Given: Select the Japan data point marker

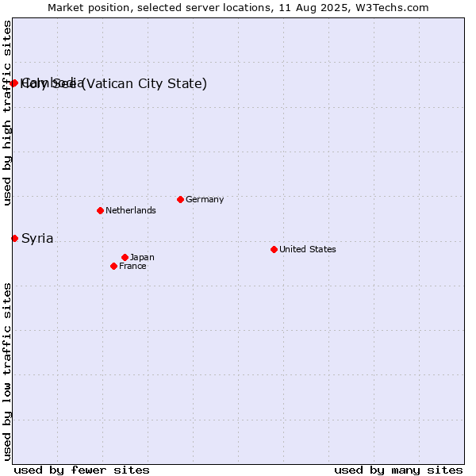Looking at the screenshot, I should coord(125,257).
